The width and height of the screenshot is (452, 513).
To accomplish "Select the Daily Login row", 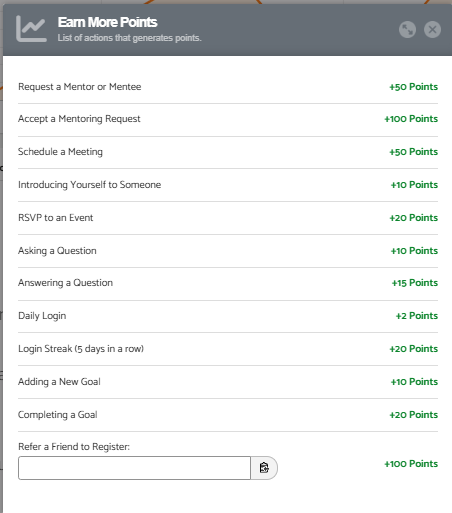I will tap(228, 316).
